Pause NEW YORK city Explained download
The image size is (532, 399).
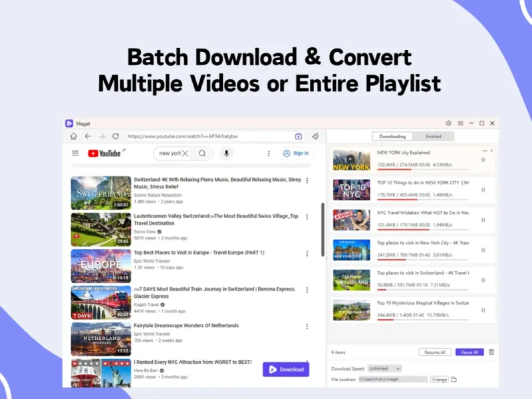coord(483,160)
